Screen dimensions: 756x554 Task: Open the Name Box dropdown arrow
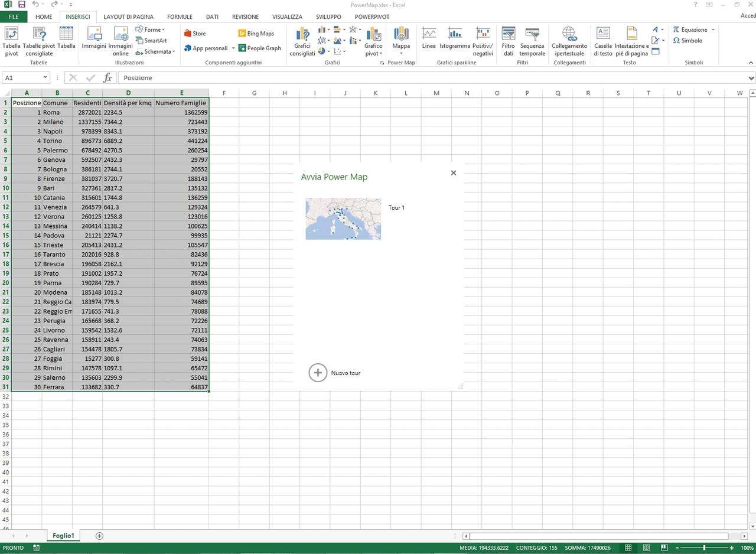click(x=45, y=78)
